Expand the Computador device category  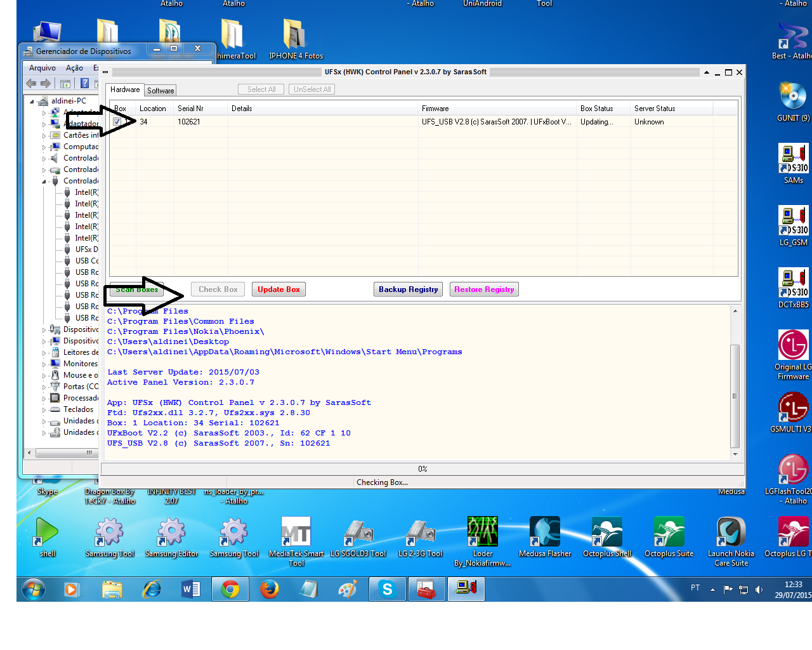pos(44,147)
